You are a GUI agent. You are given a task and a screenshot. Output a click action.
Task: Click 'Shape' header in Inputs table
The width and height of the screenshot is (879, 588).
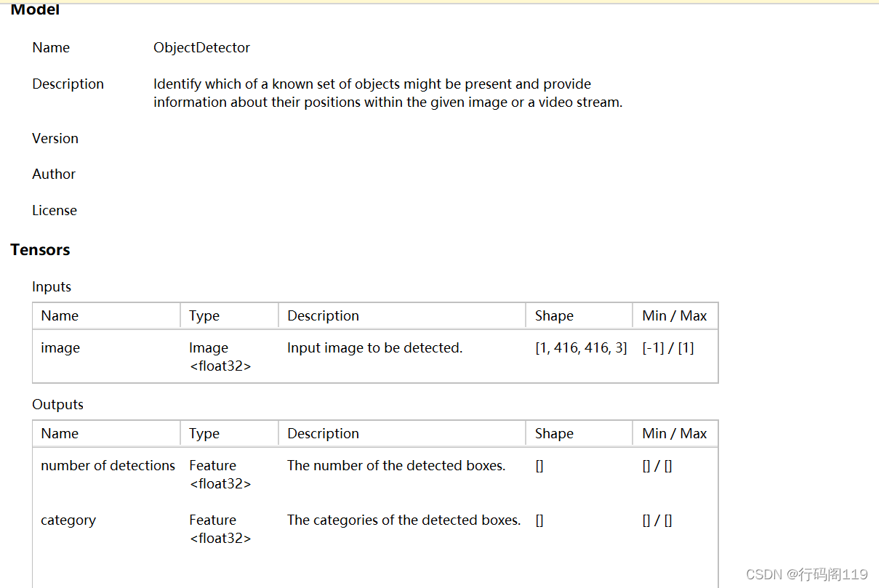[554, 316]
